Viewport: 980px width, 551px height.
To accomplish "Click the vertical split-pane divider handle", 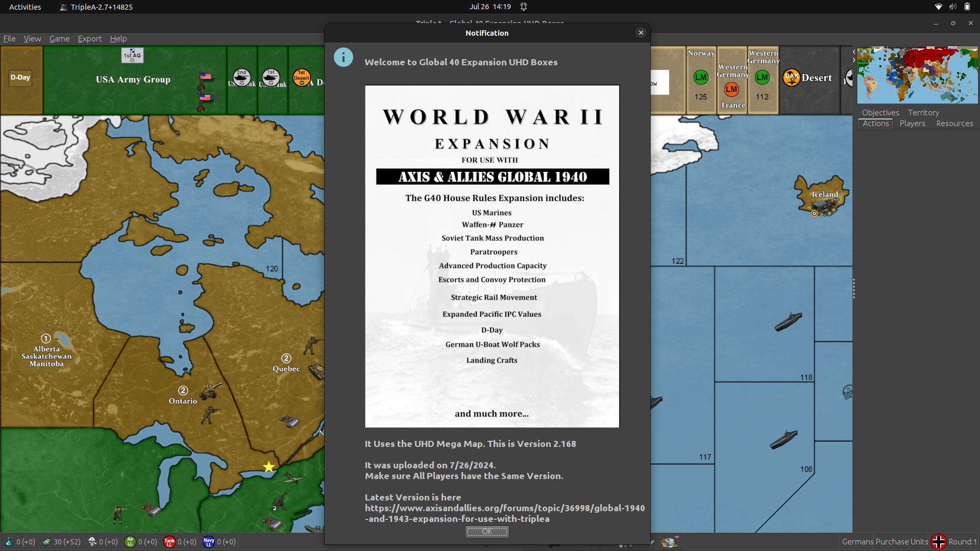I will pos(853,289).
